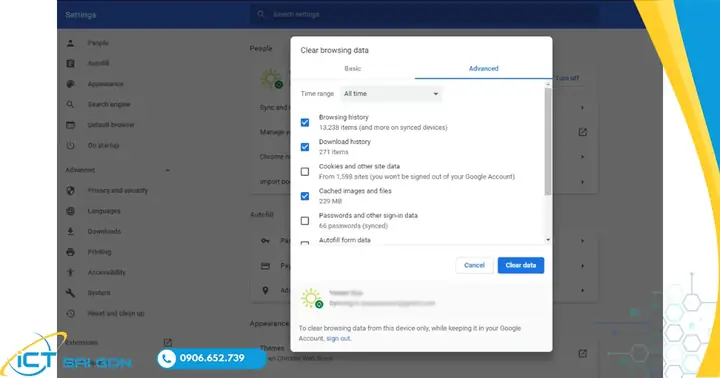Check Cookies and other site data checkbox
720x378 pixels.
tap(305, 171)
